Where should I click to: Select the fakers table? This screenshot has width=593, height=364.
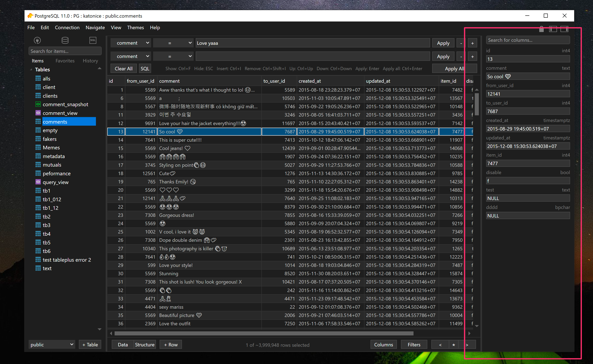point(50,139)
